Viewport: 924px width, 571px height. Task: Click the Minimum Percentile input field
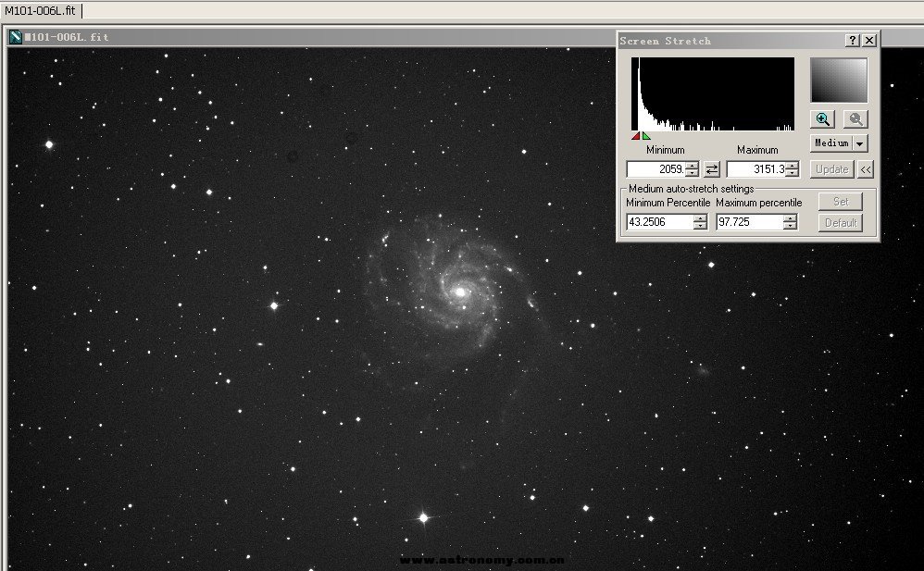658,222
